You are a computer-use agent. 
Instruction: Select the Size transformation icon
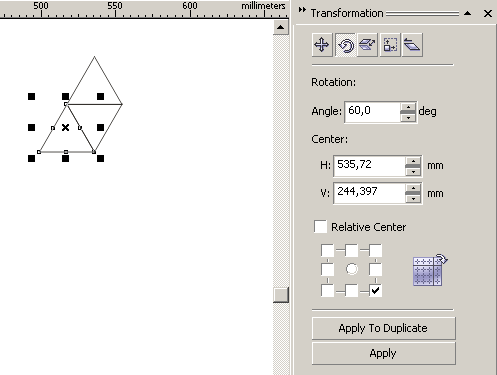(390, 45)
